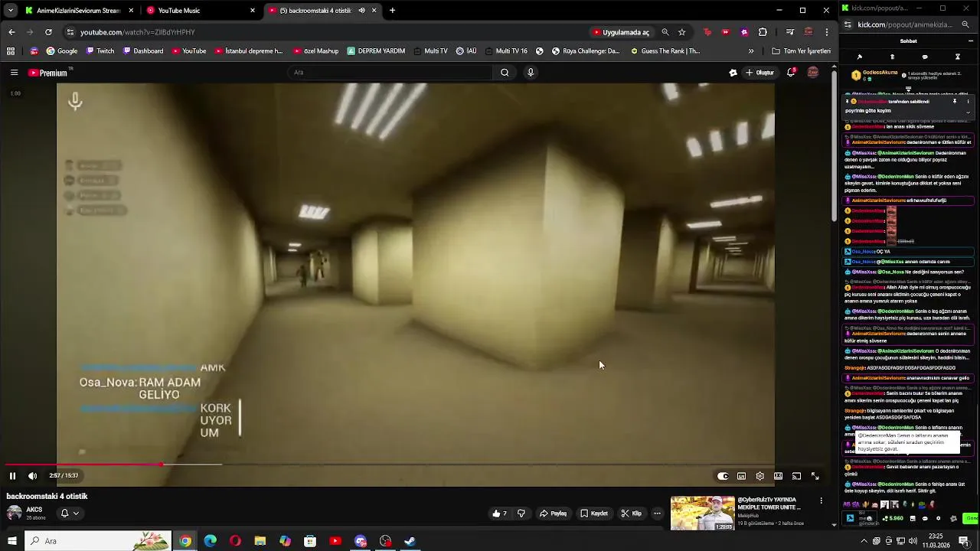Screen dimensions: 980x551
Task: Click the Kaydet save button
Action: pyautogui.click(x=593, y=514)
